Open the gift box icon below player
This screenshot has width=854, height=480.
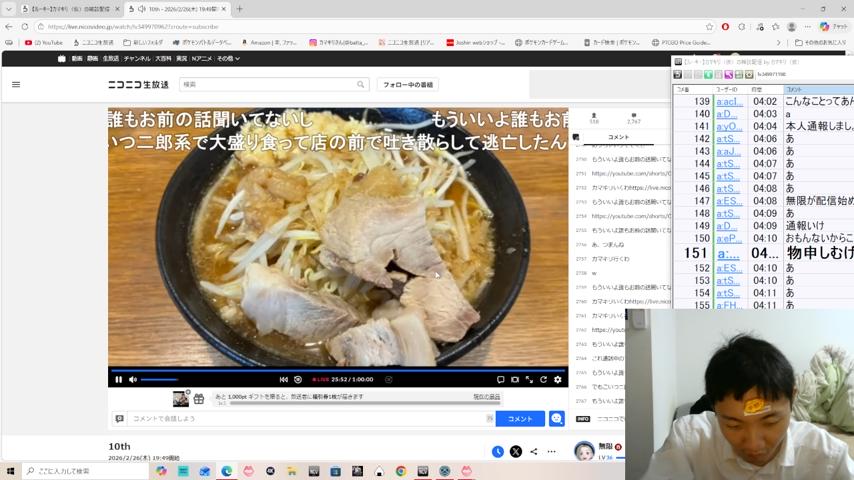coord(199,399)
